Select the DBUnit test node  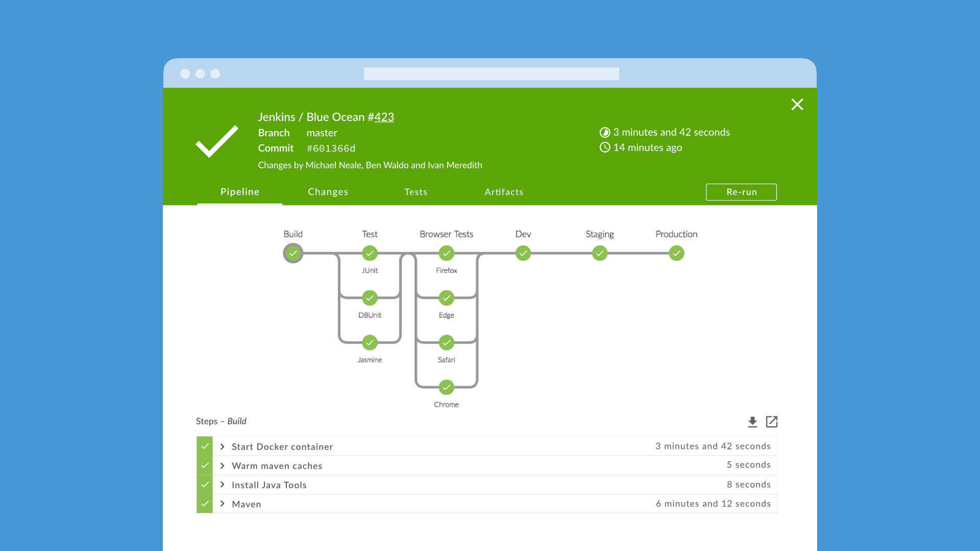click(x=370, y=298)
